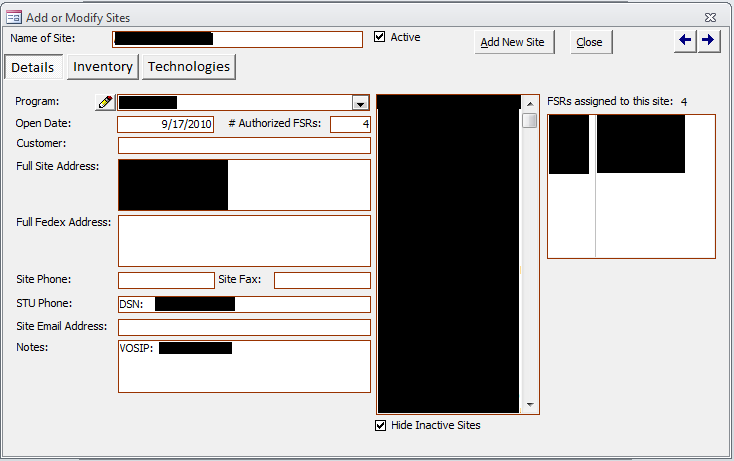
Task: Click the Full Fedex Address box
Action: 244,241
